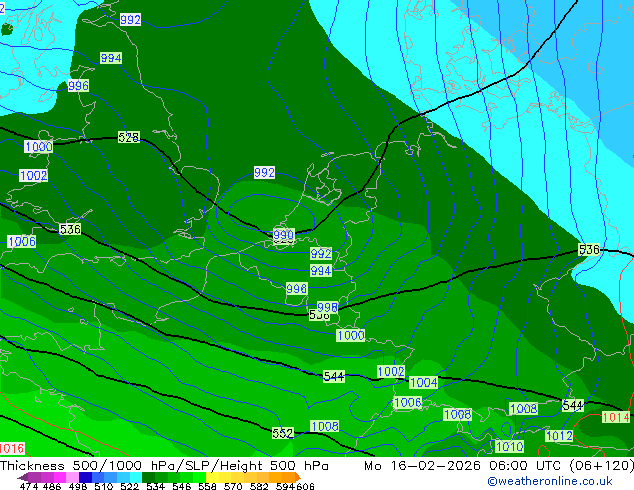Click the 992 isobar label at the top
This screenshot has width=634, height=490.
(130, 20)
